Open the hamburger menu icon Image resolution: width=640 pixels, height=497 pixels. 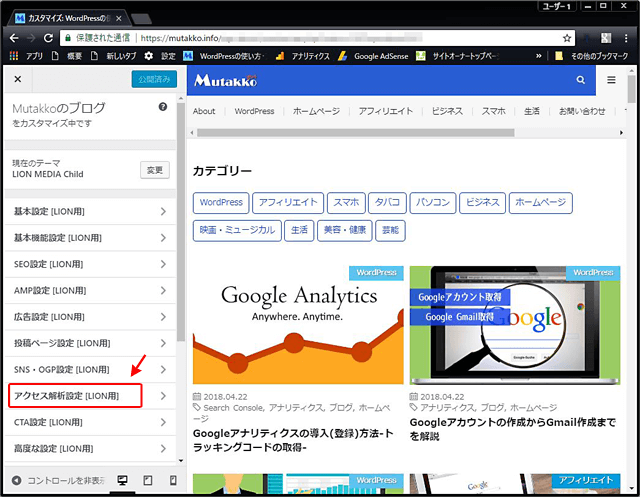[611, 80]
